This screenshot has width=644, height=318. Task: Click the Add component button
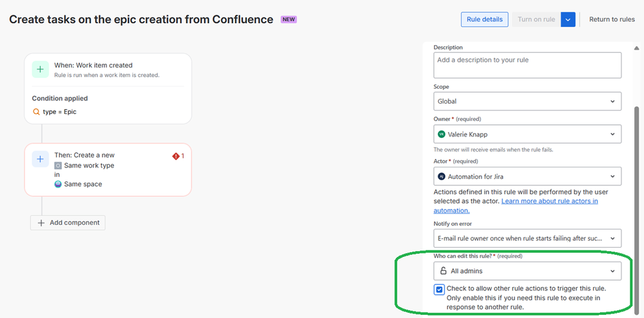68,223
